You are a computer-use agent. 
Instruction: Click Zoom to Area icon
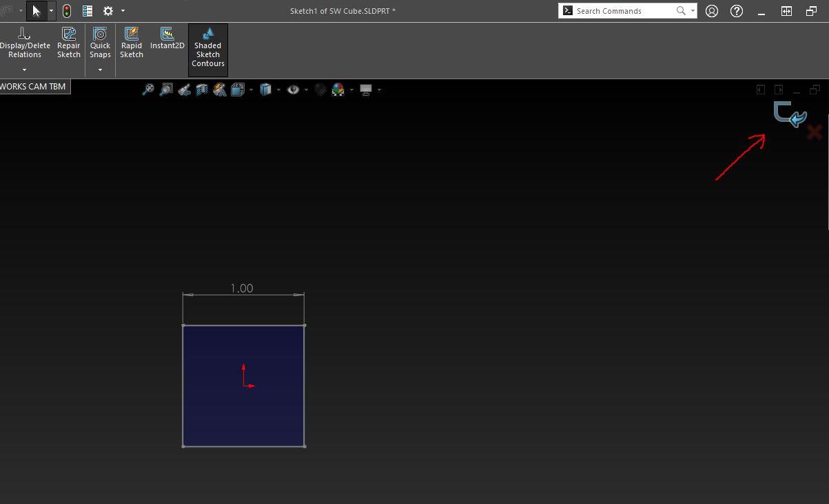coord(166,90)
